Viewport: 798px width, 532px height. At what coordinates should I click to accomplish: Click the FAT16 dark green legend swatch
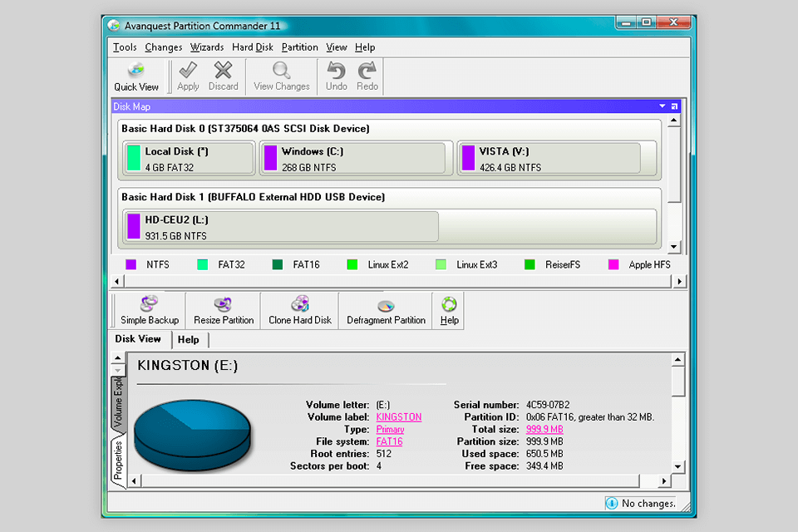tap(278, 264)
